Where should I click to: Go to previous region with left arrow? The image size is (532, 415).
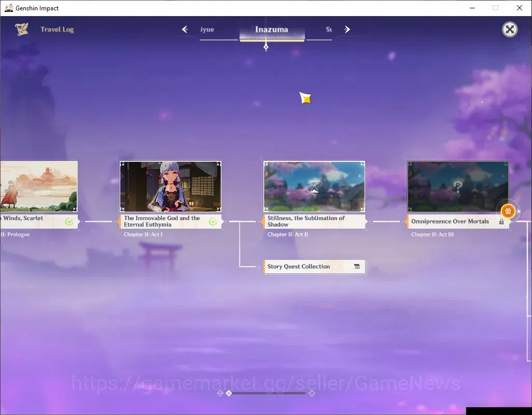tap(185, 29)
